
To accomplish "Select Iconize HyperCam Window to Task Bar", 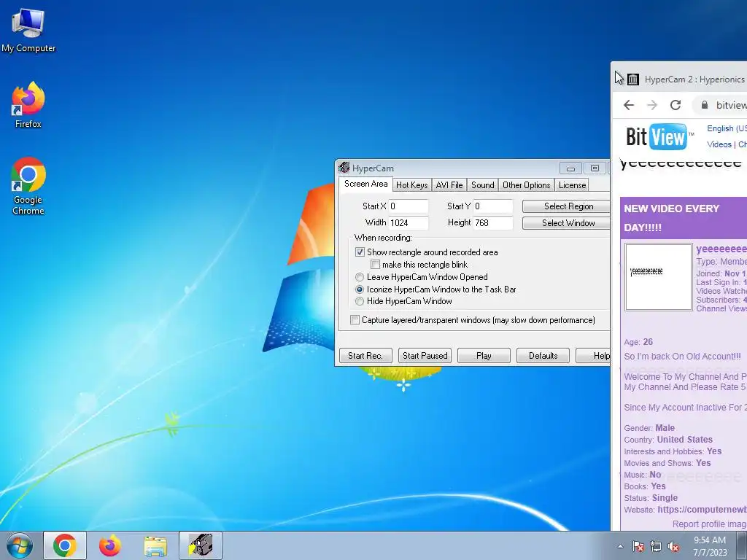I will click(360, 289).
